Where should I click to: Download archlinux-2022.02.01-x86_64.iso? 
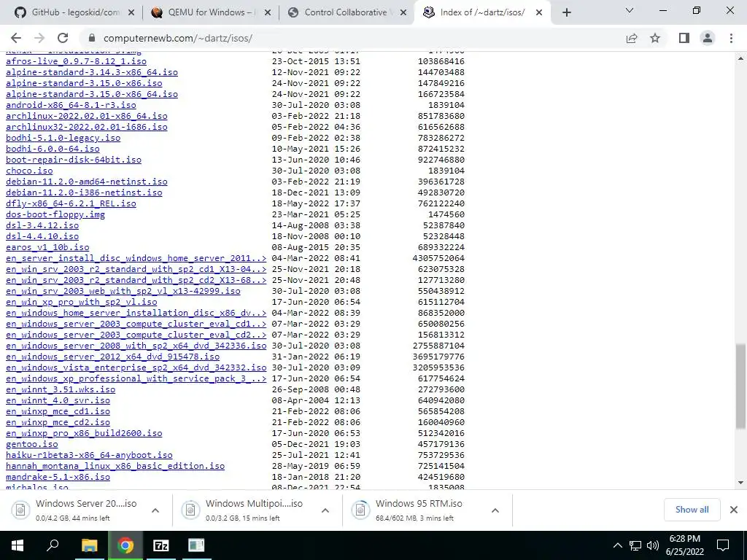pos(87,116)
